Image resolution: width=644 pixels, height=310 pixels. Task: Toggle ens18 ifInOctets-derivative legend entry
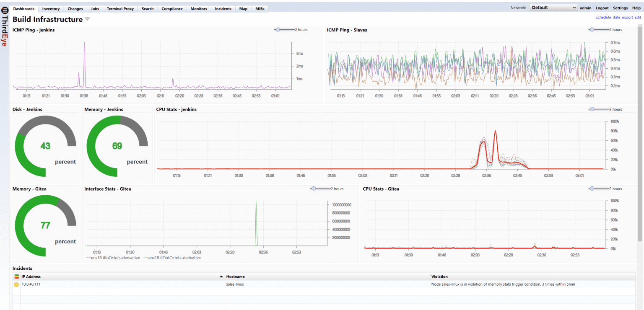tap(113, 258)
